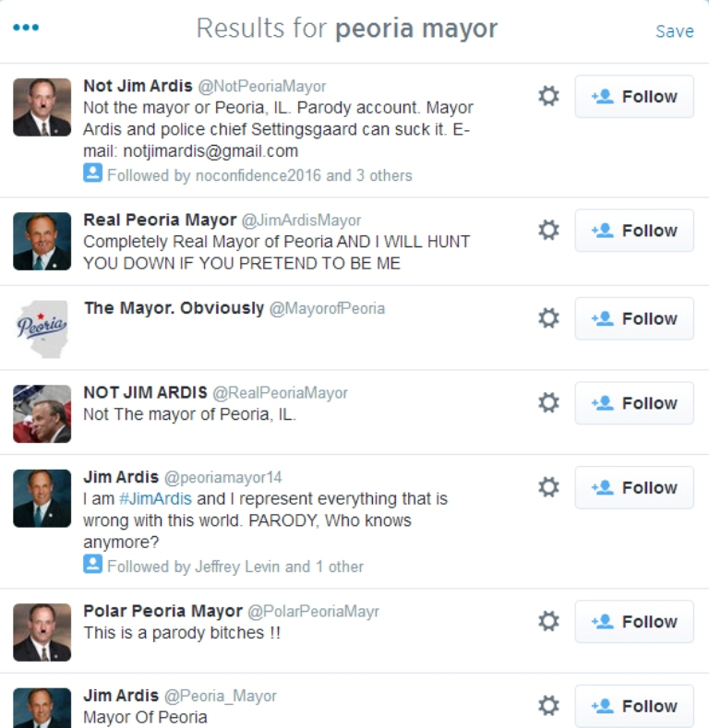Click avatar of NOT JIM ARDIS @RealPeoriaMayor
709x728 pixels.
point(42,413)
